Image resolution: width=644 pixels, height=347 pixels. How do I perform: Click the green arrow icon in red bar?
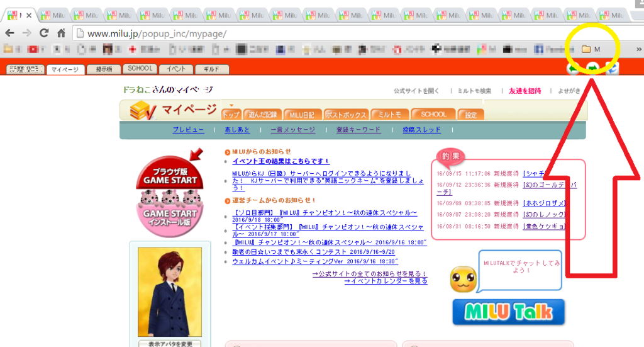[592, 68]
